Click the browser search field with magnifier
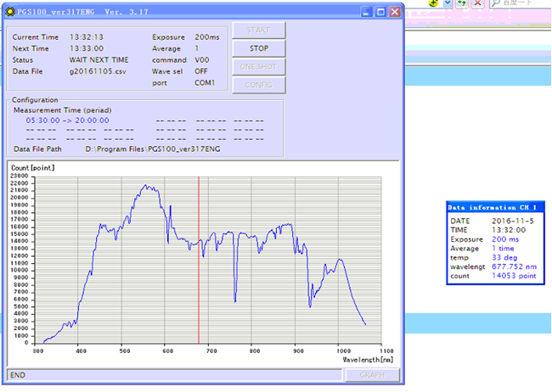This screenshot has width=552, height=392. tap(521, 3)
